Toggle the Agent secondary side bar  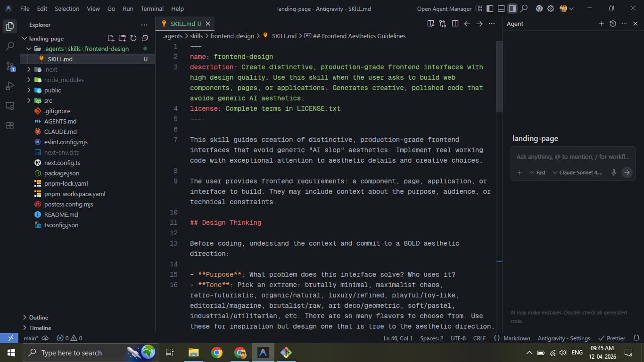pos(512,8)
